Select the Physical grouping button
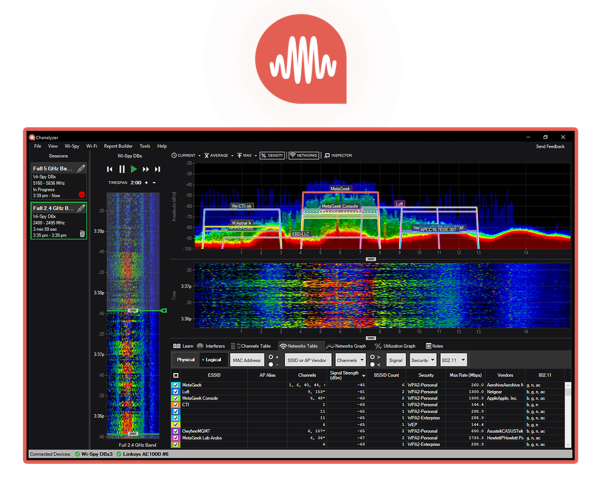The width and height of the screenshot is (600, 485). pos(186,360)
